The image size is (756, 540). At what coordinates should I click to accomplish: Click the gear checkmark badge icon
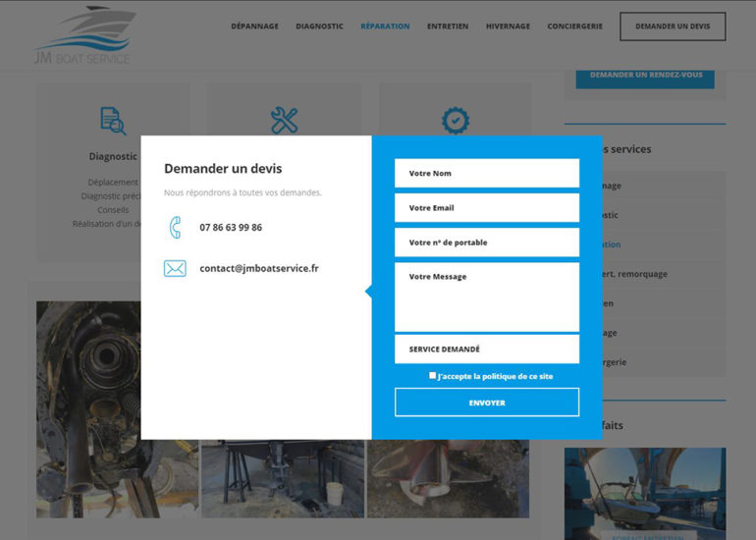tap(456, 120)
